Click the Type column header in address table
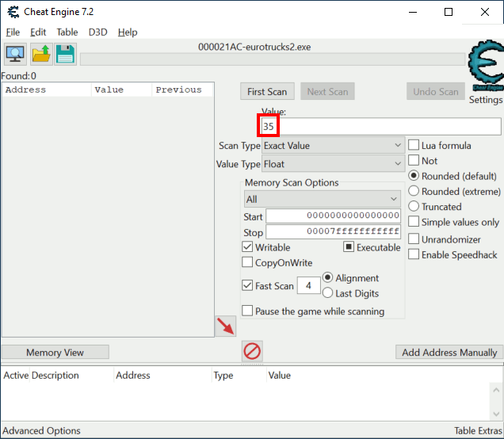Viewport: 504px width, 439px height. click(x=239, y=376)
